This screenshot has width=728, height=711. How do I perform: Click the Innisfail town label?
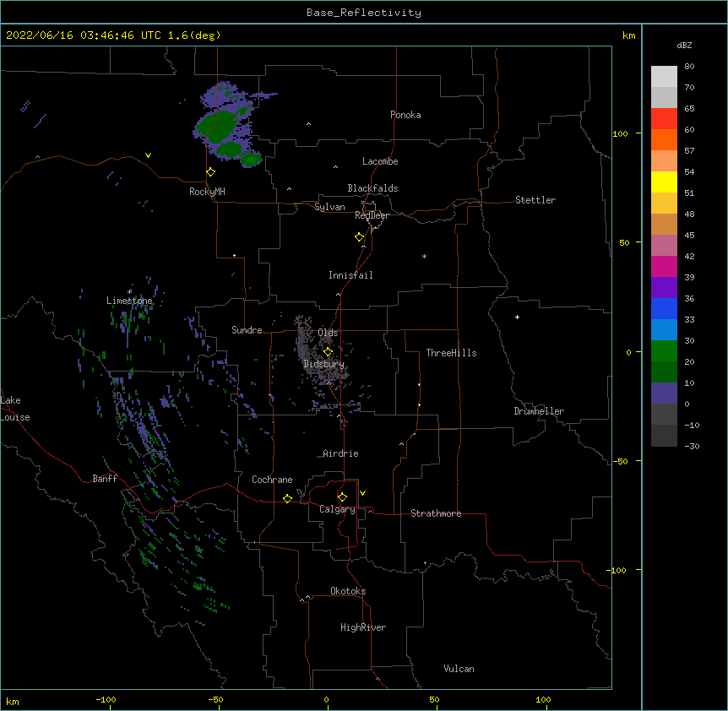pos(350,275)
